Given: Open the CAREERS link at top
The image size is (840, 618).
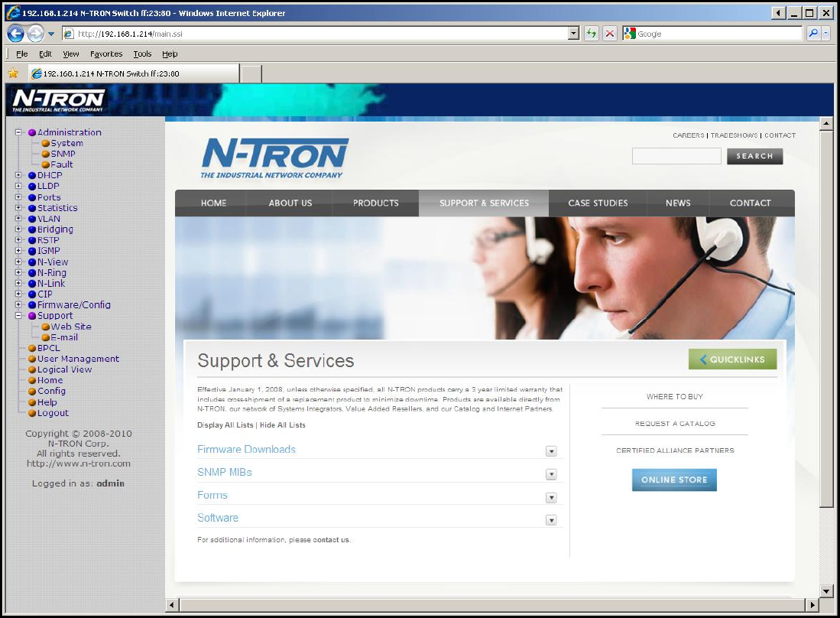Looking at the screenshot, I should coord(689,135).
